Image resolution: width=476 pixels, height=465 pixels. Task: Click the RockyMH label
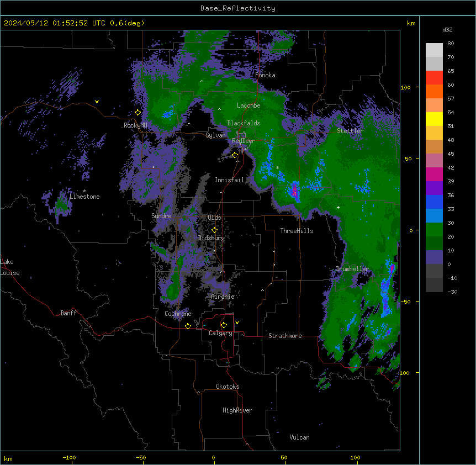[x=135, y=125]
